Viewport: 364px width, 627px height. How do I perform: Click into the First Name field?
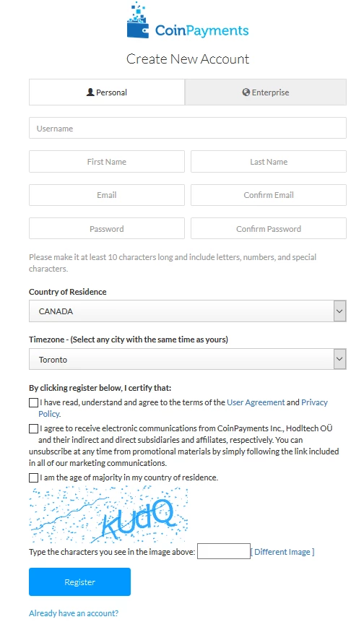[x=107, y=162]
